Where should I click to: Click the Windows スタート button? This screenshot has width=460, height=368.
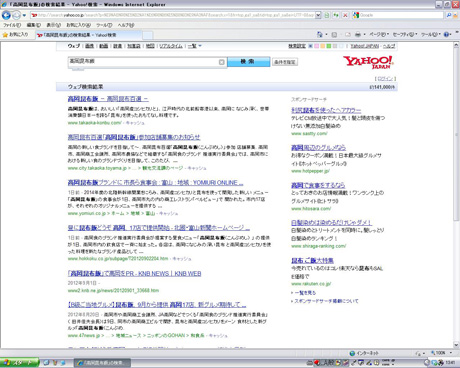click(x=20, y=363)
